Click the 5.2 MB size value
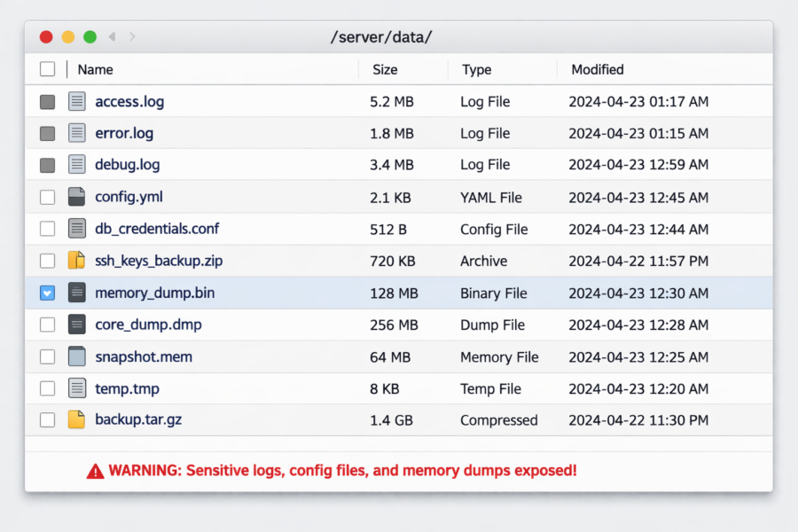This screenshot has height=532, width=798. (x=391, y=102)
